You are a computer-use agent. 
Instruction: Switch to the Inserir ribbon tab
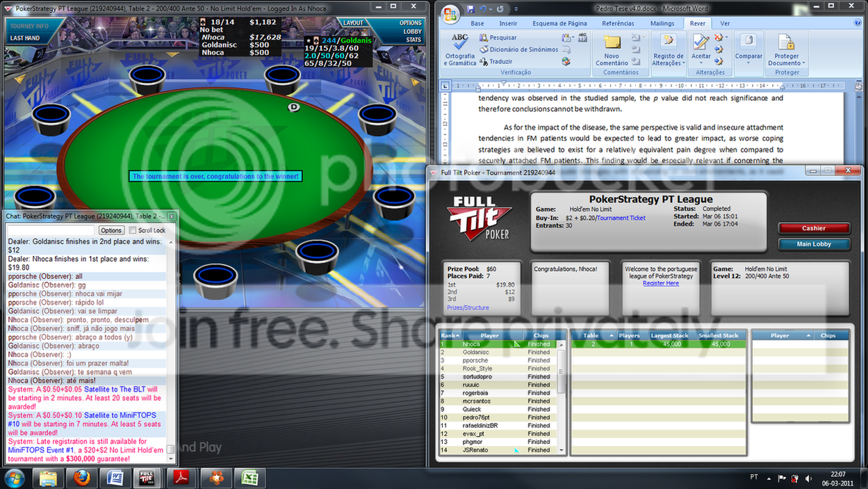(508, 24)
